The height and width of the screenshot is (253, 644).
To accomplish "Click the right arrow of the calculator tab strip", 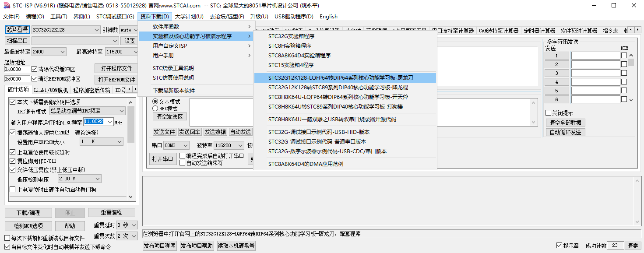I will pos(637,30).
